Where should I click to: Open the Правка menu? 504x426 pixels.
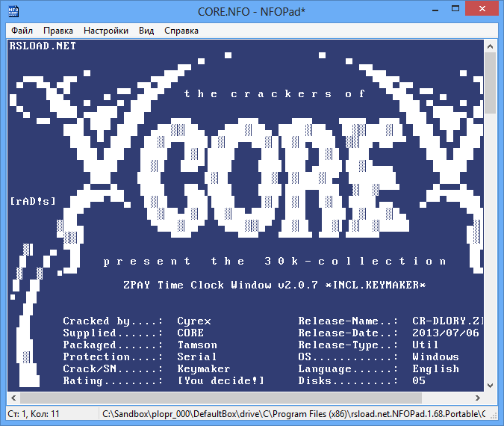(58, 31)
